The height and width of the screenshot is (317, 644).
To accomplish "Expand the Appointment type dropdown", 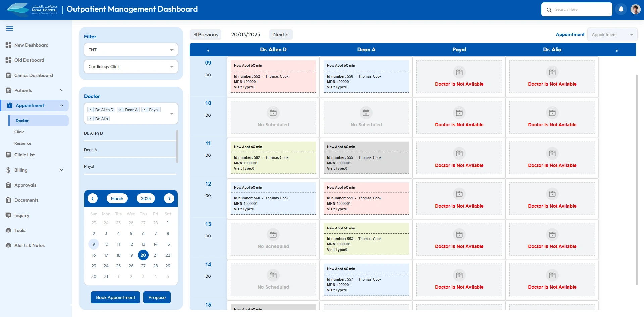I will (612, 35).
